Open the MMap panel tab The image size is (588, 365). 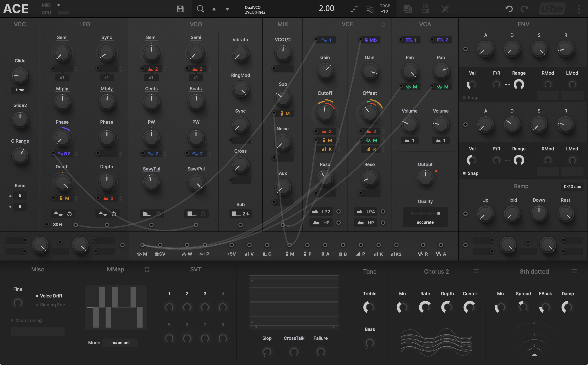[x=115, y=269]
